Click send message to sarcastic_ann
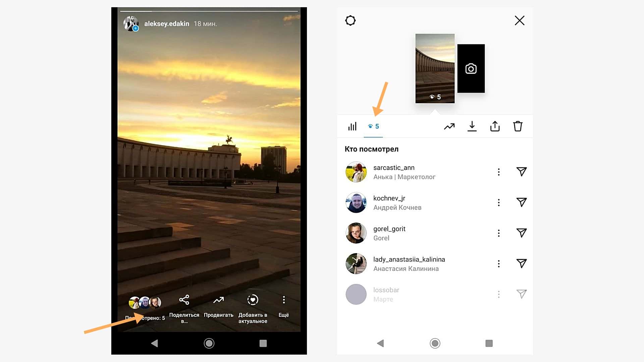 coord(521,172)
